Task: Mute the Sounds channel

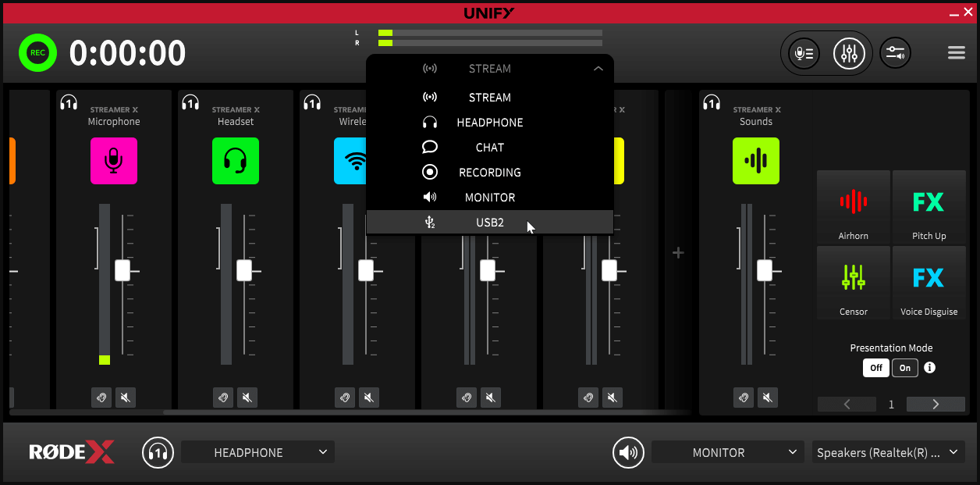Action: 767,398
